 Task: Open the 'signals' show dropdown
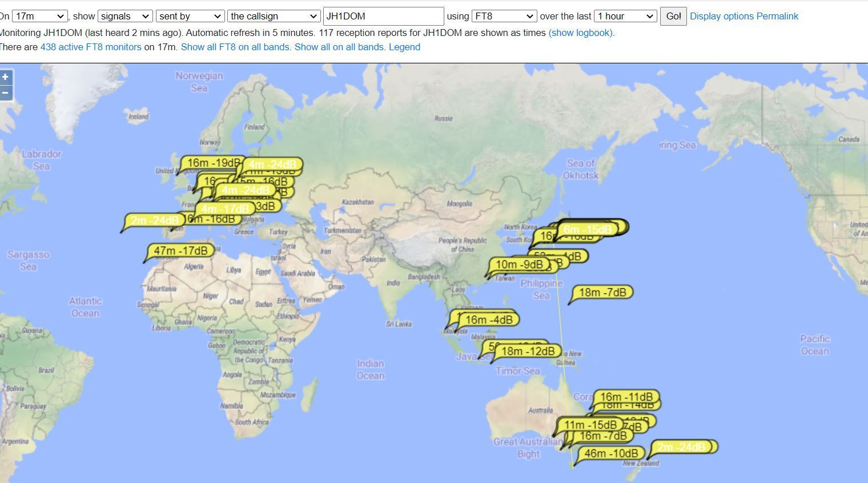tap(125, 16)
